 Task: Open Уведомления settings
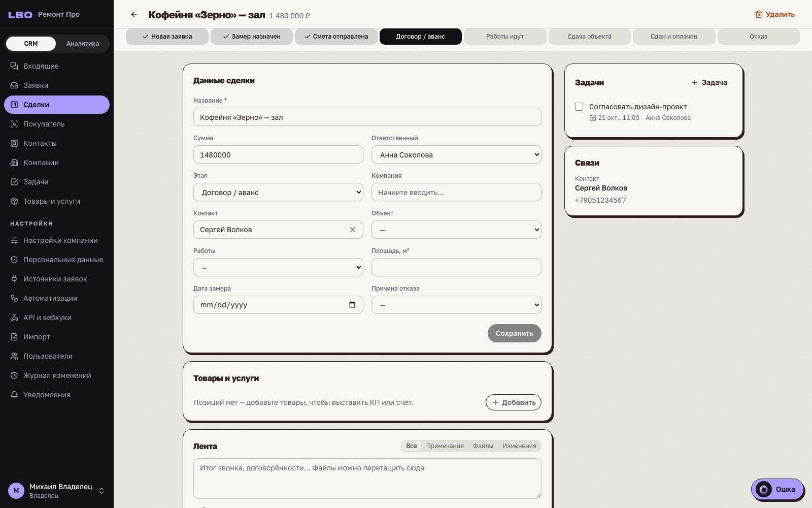pyautogui.click(x=57, y=395)
